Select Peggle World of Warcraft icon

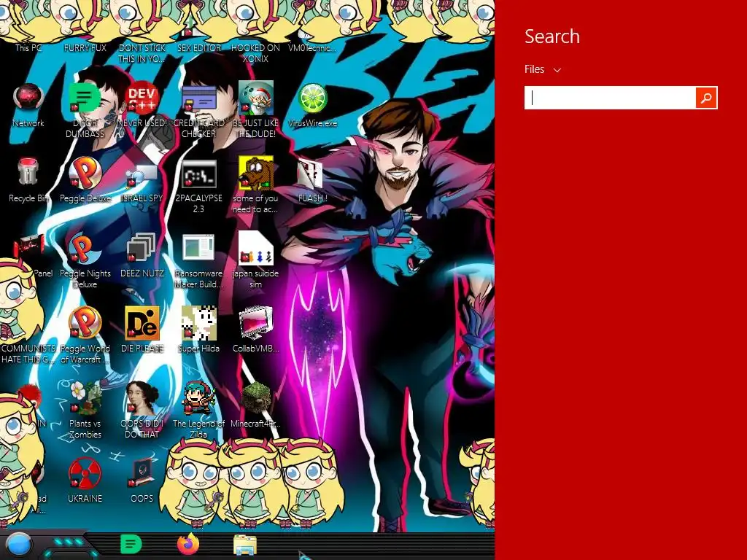(85, 323)
